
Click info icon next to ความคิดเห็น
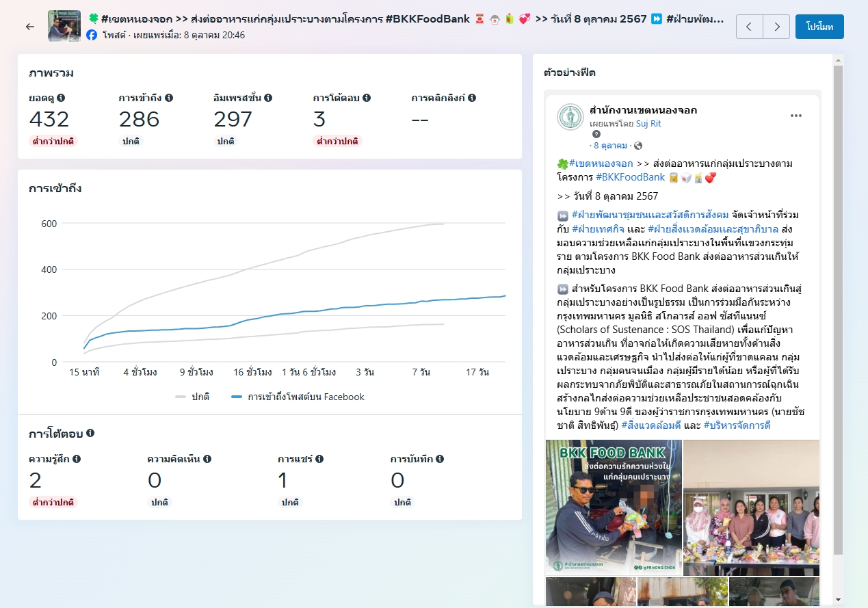tap(207, 459)
